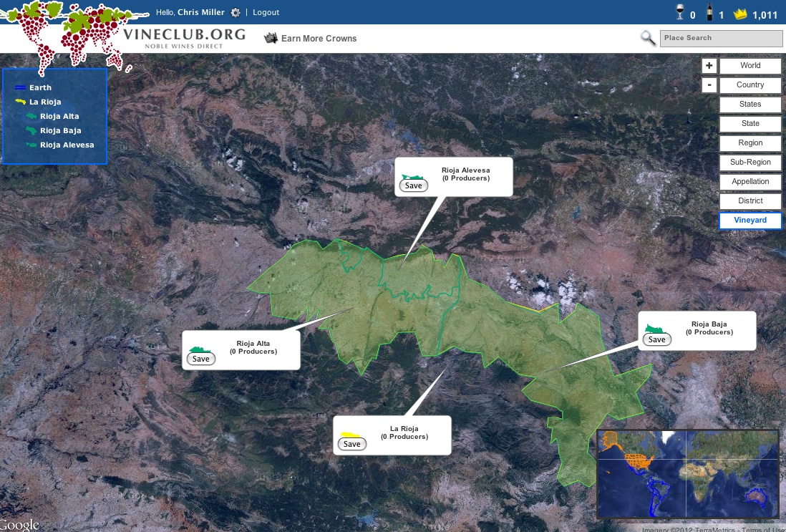Click the Earn More Crowns treasure icon
Image resolution: width=786 pixels, height=532 pixels.
[x=271, y=38]
